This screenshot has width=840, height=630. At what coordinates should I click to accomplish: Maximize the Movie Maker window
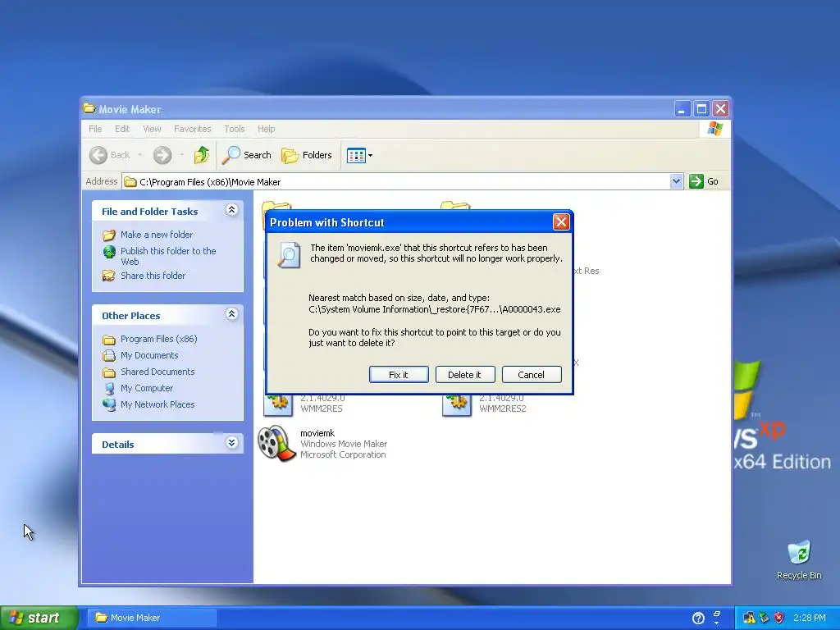701,109
